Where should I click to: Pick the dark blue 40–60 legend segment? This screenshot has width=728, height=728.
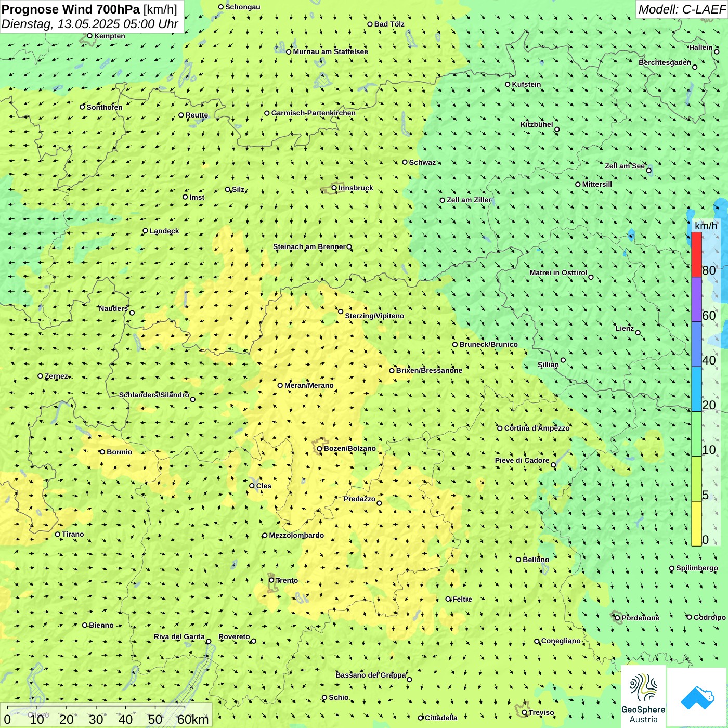pyautogui.click(x=696, y=344)
